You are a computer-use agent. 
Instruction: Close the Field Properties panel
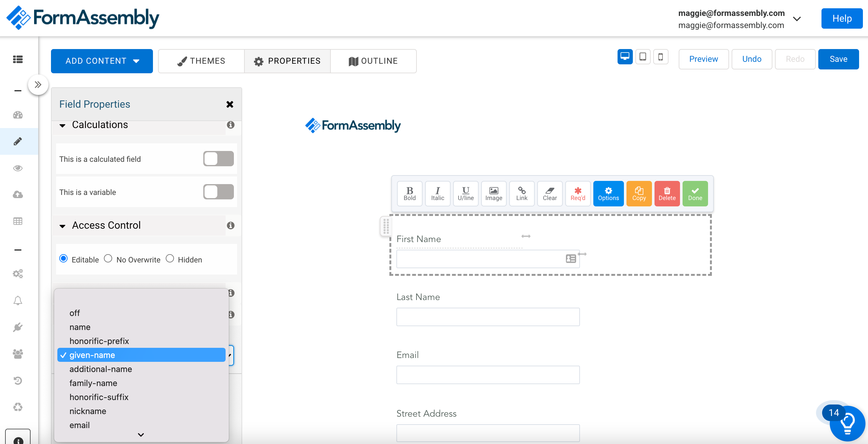tap(230, 104)
